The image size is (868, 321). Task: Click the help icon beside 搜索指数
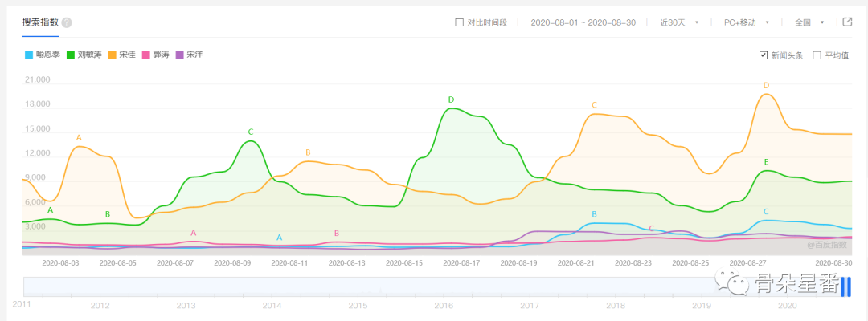[x=67, y=22]
